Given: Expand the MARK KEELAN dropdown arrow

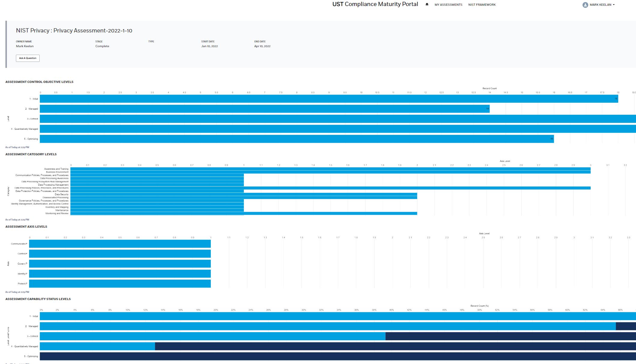Looking at the screenshot, I should point(613,5).
